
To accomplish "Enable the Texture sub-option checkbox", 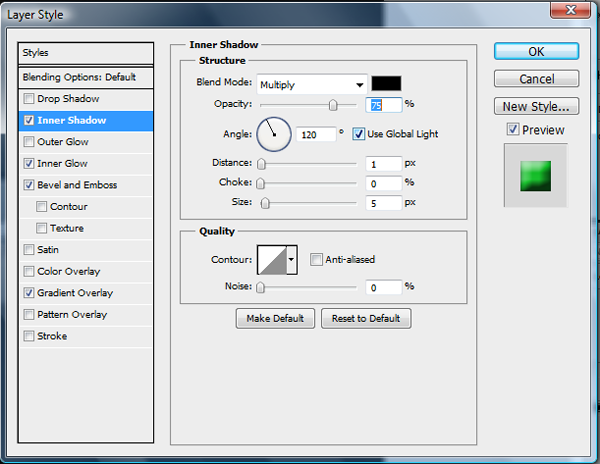I will click(x=41, y=228).
